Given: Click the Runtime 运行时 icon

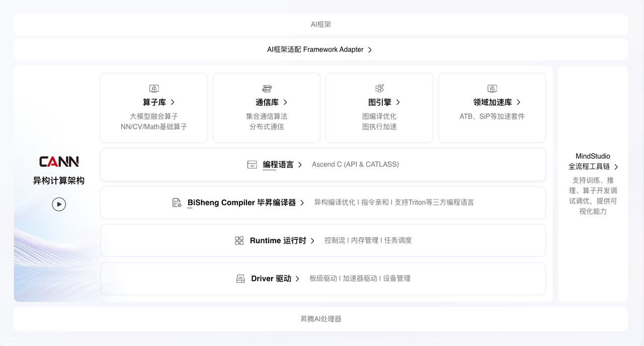Looking at the screenshot, I should (x=239, y=241).
